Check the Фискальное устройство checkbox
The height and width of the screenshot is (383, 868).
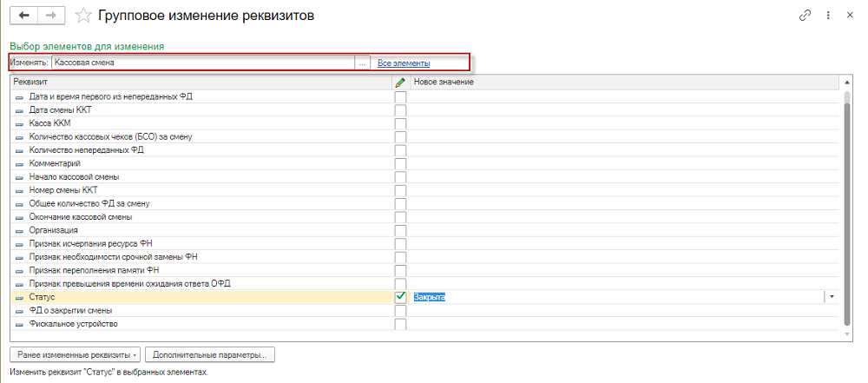point(401,324)
